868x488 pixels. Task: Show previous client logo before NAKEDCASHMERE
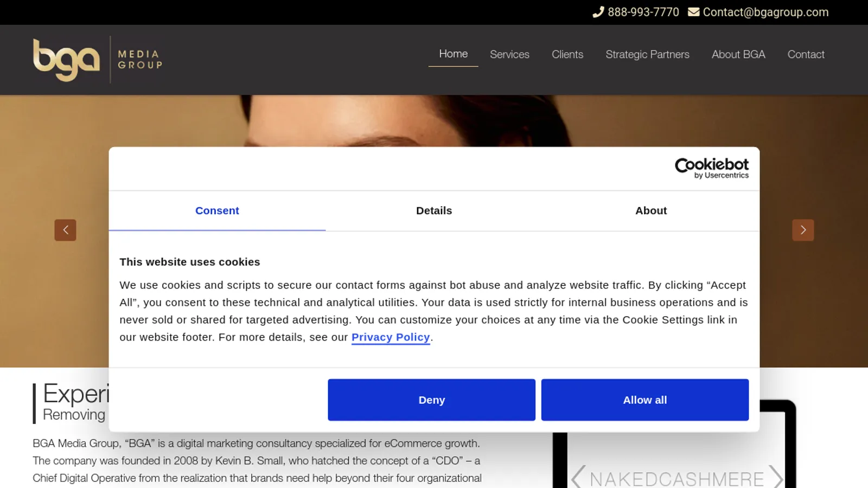tap(577, 477)
